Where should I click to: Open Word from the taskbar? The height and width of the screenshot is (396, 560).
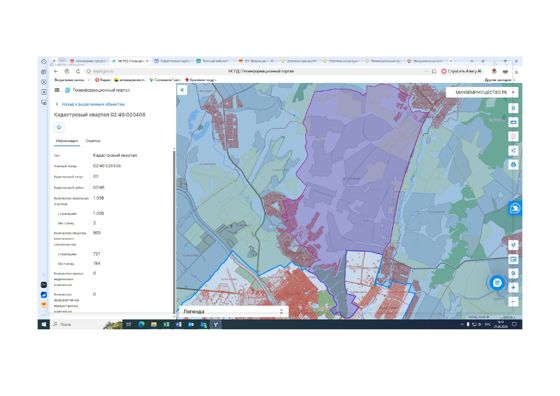tap(179, 324)
